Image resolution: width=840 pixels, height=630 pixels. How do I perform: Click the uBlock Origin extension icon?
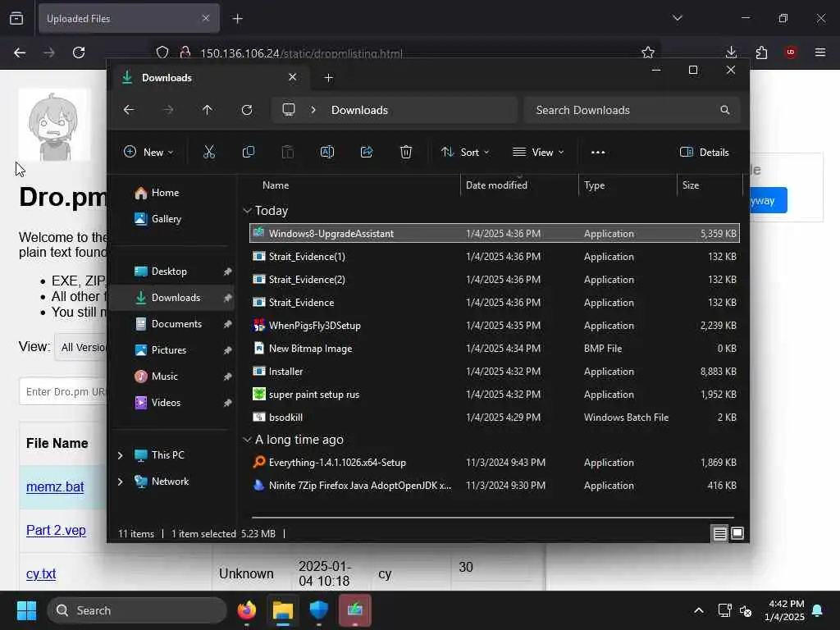791,52
